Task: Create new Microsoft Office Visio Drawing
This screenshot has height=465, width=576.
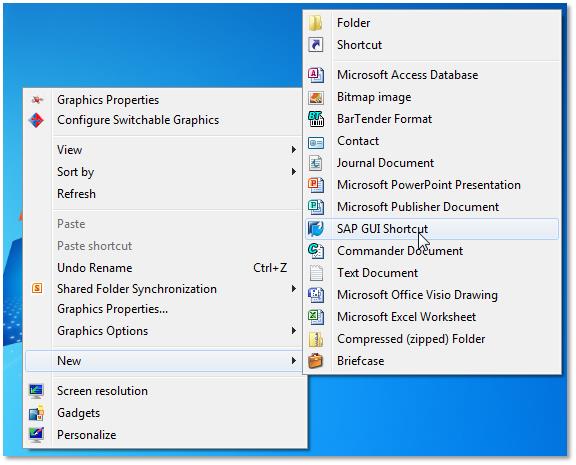Action: (417, 295)
